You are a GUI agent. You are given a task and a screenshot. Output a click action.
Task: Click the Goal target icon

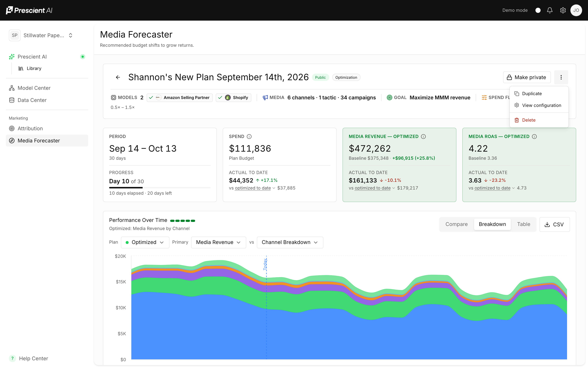tap(389, 98)
